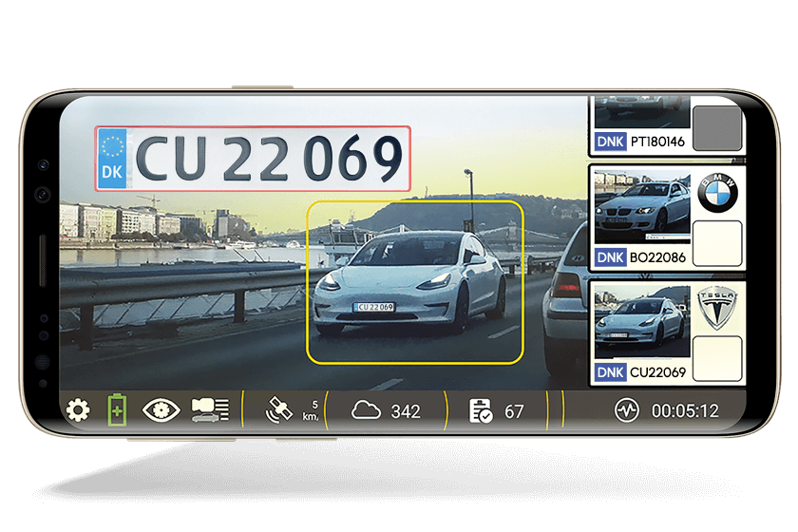The image size is (798, 532).
Task: Tap the white color box under BMW logo
Action: 717,243
